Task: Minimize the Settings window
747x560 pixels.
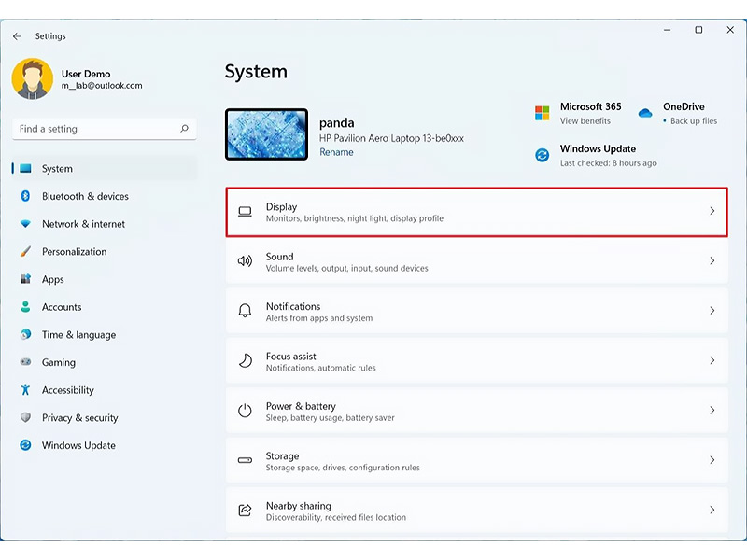Action: tap(667, 30)
